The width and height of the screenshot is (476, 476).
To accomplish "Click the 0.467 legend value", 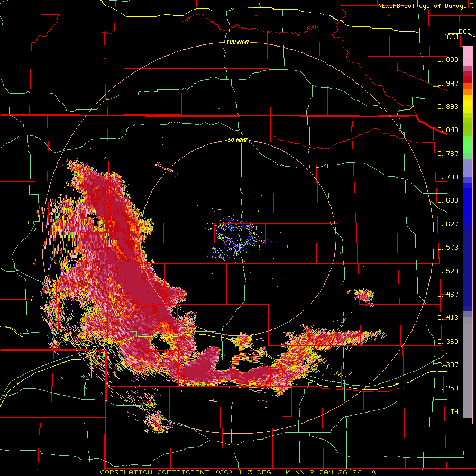I will (448, 295).
